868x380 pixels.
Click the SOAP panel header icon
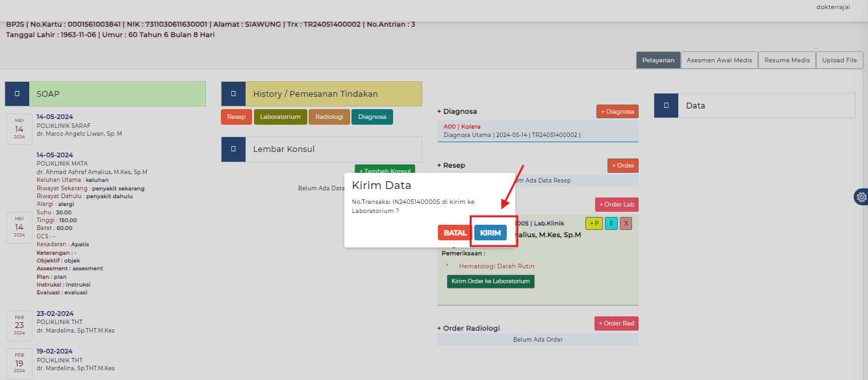coord(17,94)
